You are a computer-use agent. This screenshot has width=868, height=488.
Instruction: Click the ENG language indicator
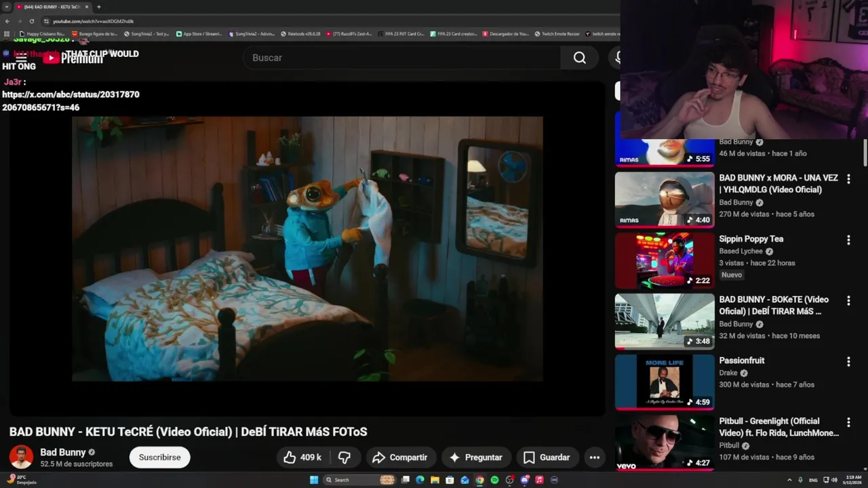[813, 480]
